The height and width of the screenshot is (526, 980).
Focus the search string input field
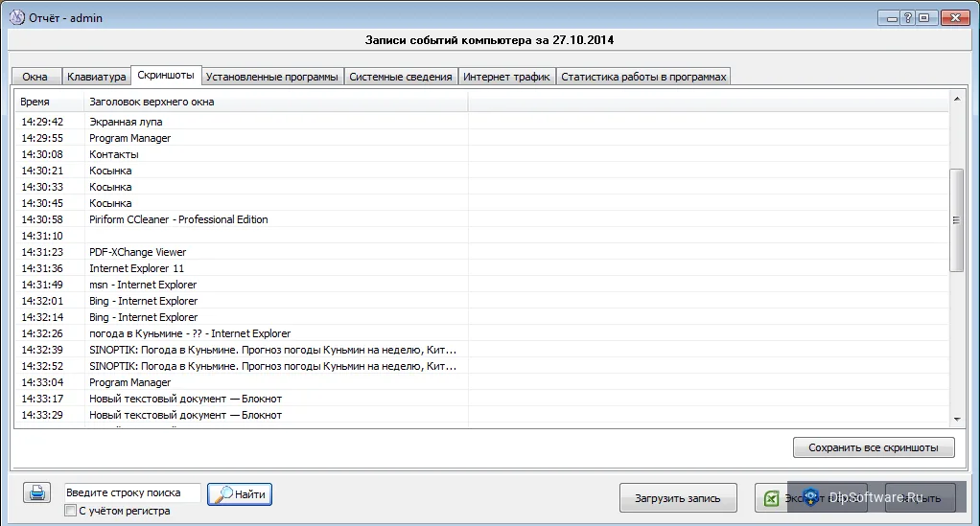[132, 492]
